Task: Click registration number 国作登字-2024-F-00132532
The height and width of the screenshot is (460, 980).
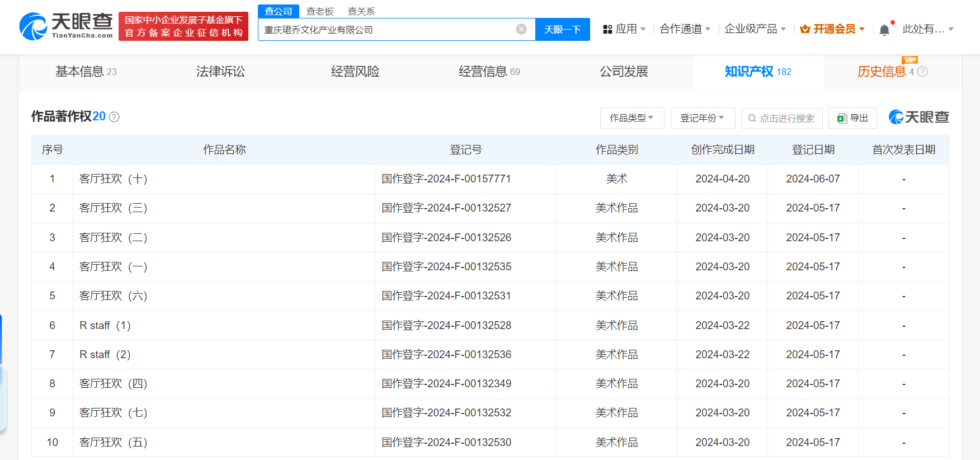Action: tap(446, 412)
